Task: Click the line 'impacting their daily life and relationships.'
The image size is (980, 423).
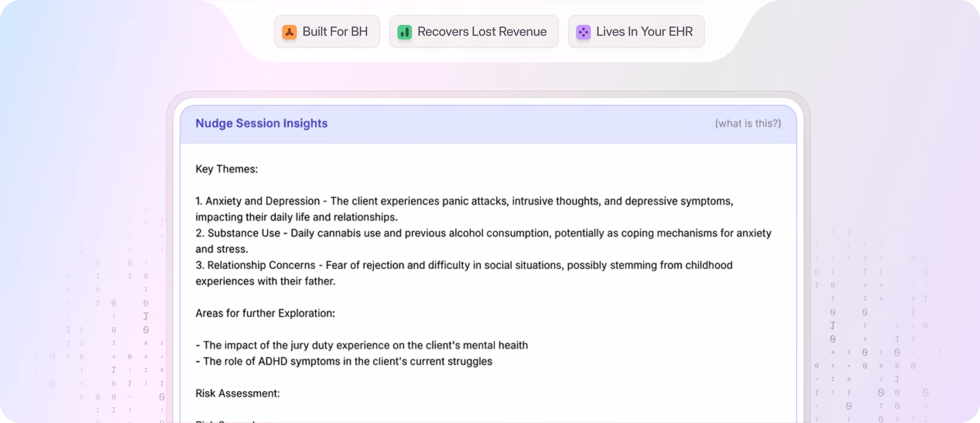Action: click(x=296, y=217)
